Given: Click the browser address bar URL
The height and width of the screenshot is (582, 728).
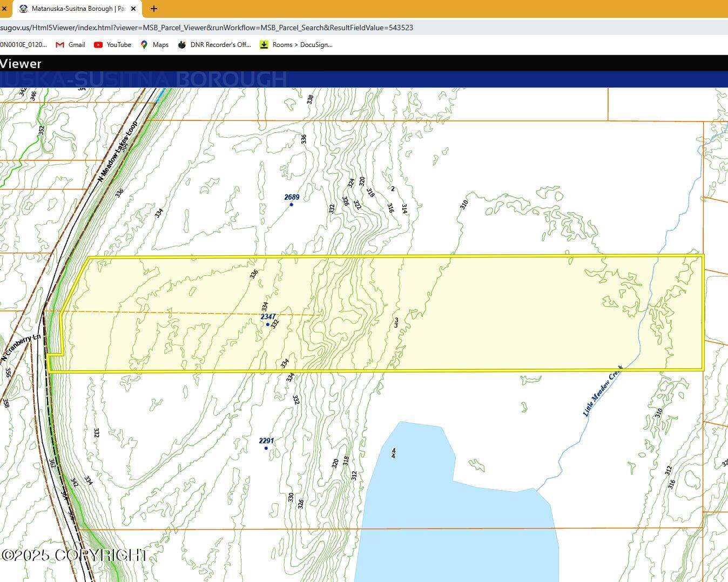Looking at the screenshot, I should coord(206,28).
